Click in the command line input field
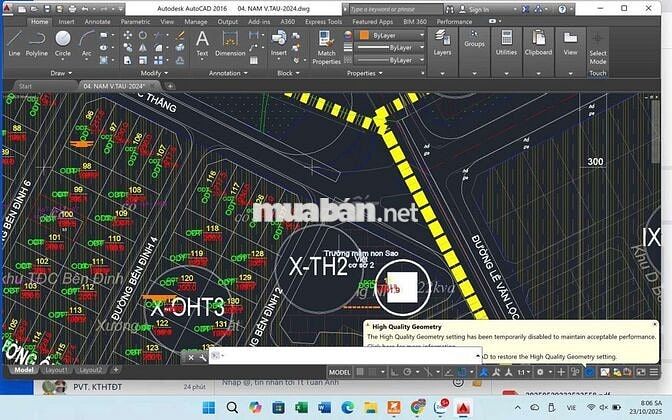The width and height of the screenshot is (672, 420). point(345,356)
